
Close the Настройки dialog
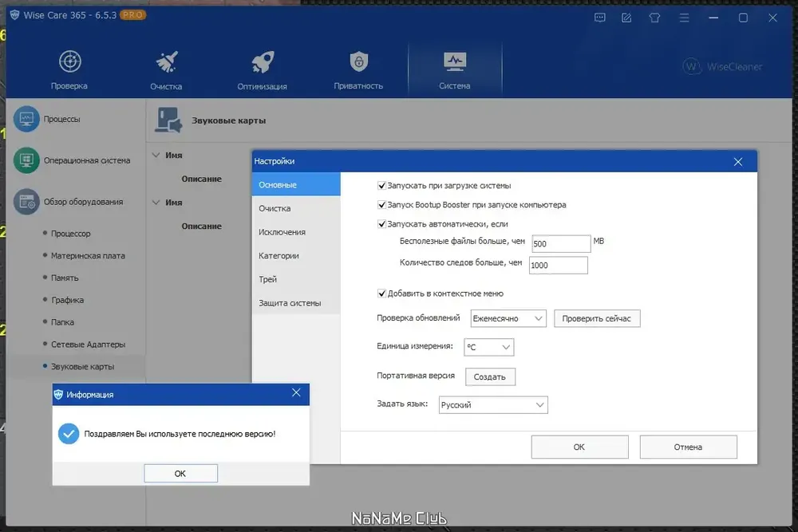pyautogui.click(x=738, y=162)
